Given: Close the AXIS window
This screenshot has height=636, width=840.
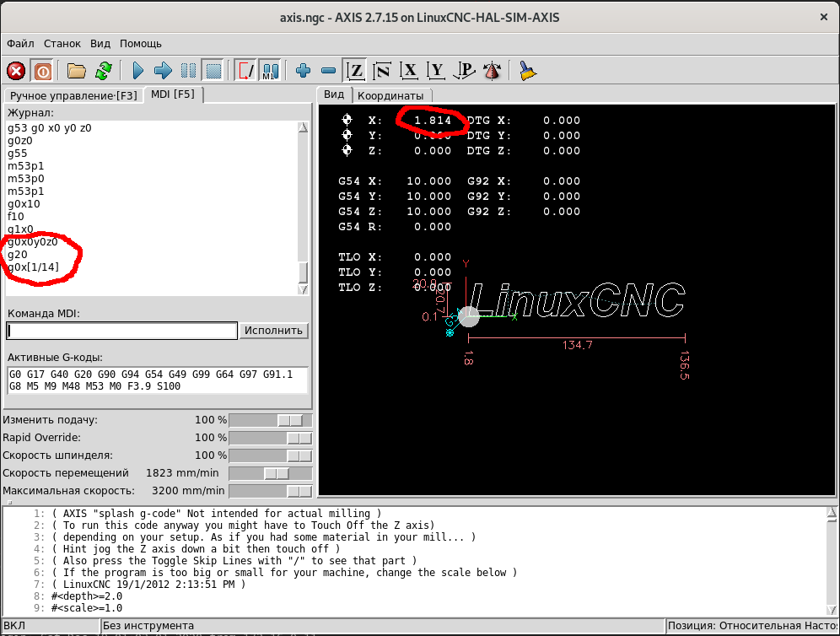Looking at the screenshot, I should click(824, 17).
